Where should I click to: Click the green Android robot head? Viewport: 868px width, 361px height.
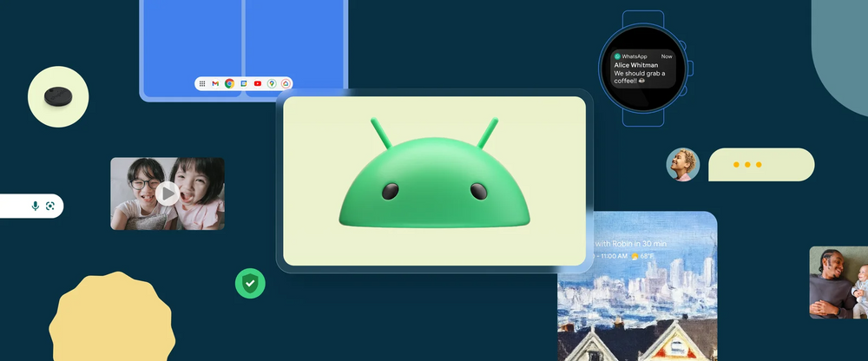click(435, 173)
